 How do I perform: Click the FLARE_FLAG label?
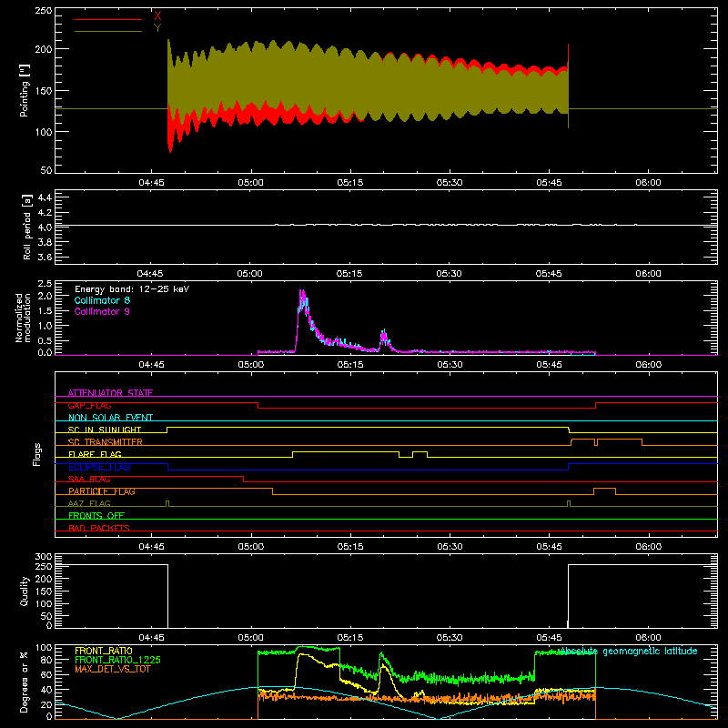95,454
